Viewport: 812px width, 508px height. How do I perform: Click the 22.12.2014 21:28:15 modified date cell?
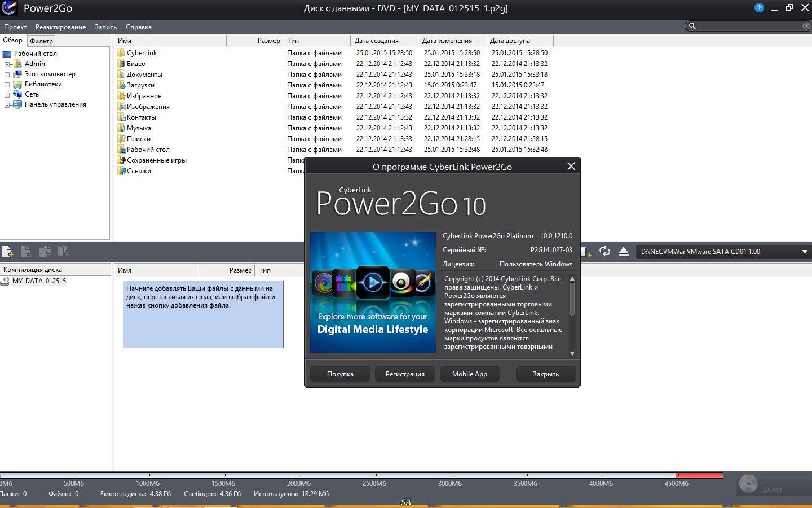[x=452, y=139]
